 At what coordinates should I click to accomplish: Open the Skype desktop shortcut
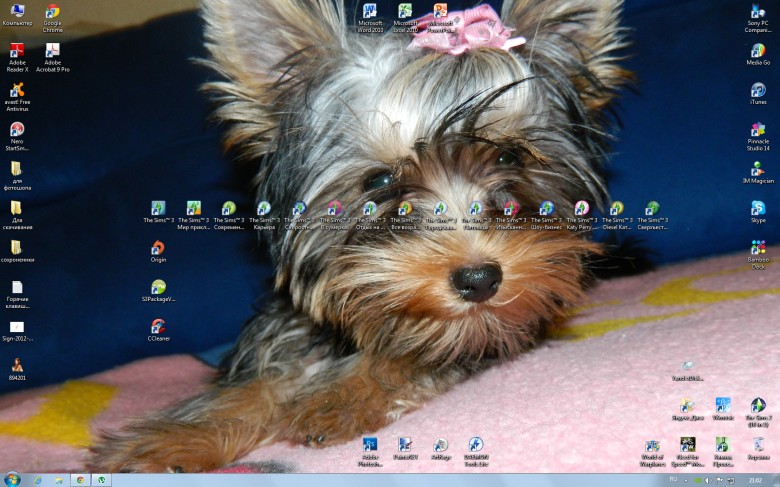pyautogui.click(x=758, y=208)
